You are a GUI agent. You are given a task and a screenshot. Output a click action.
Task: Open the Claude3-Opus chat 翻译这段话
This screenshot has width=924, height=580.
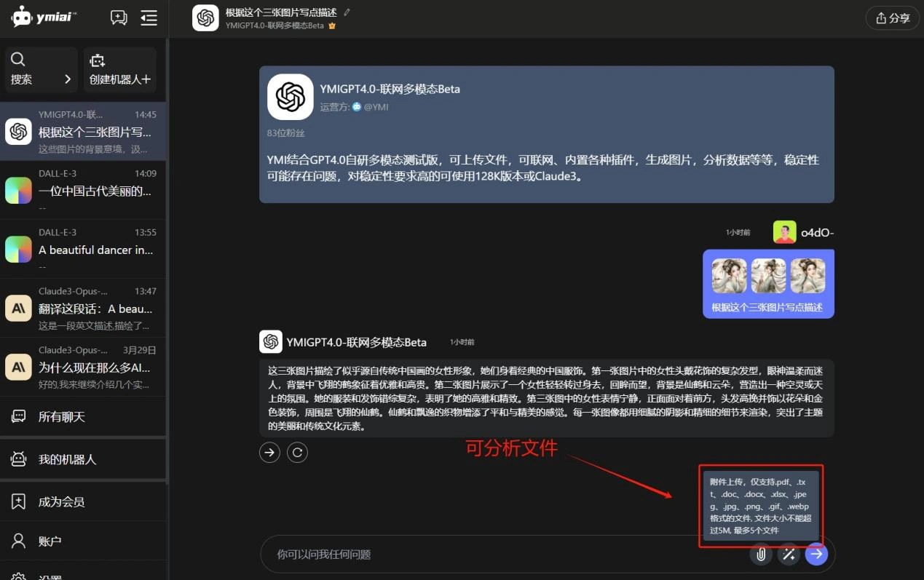pyautogui.click(x=83, y=309)
